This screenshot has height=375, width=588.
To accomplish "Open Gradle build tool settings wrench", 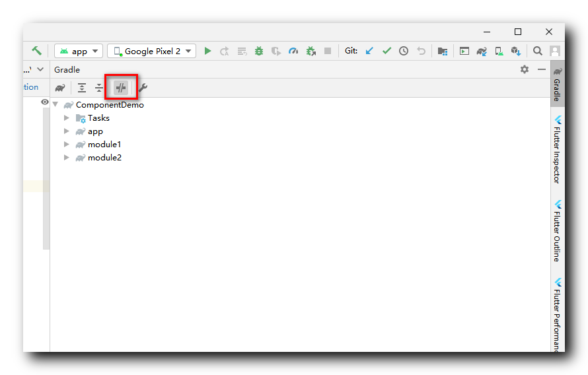I will pos(143,88).
